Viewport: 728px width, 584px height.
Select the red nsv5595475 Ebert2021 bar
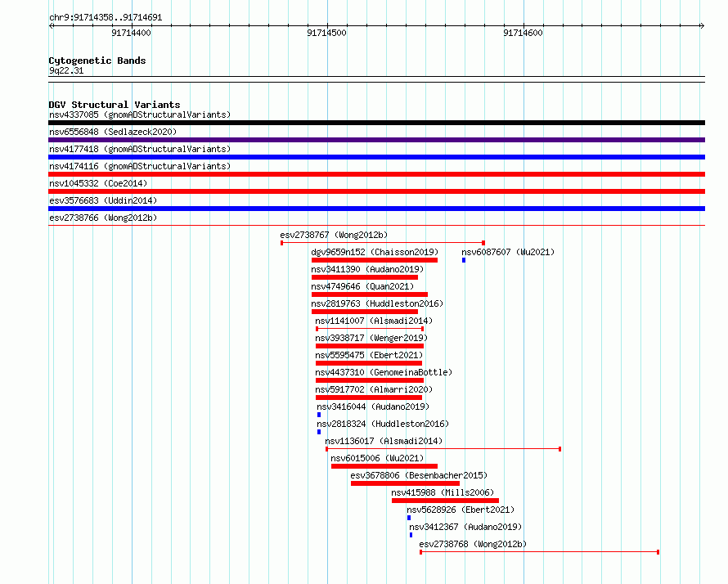click(369, 363)
